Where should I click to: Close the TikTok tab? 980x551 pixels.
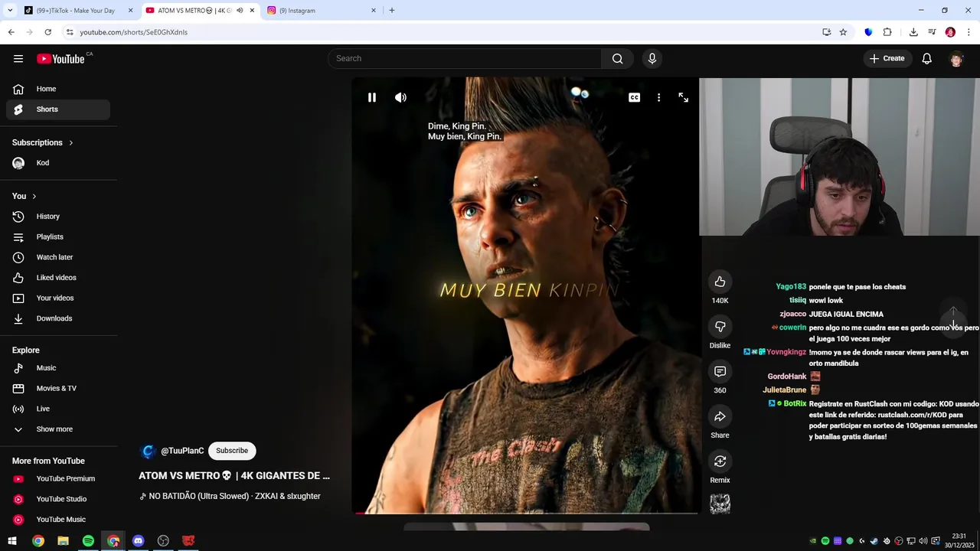130,11
